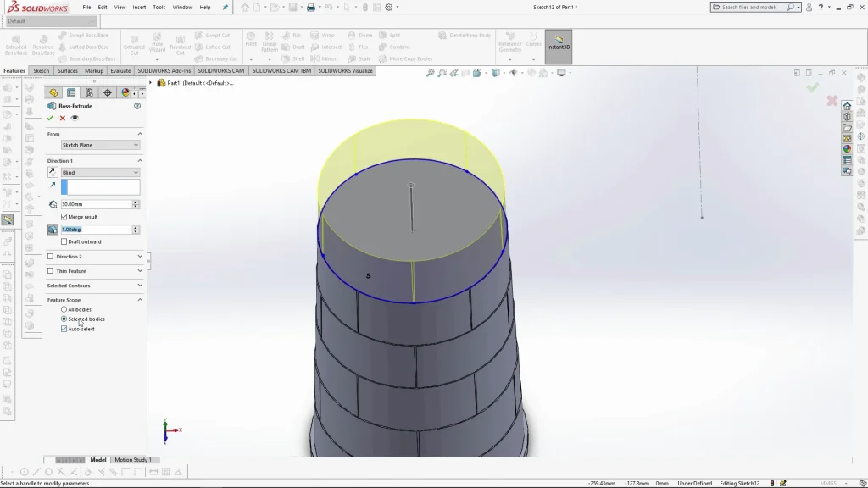Enable the Draft outward checkbox
Screen dimensions: 868x488
64,241
